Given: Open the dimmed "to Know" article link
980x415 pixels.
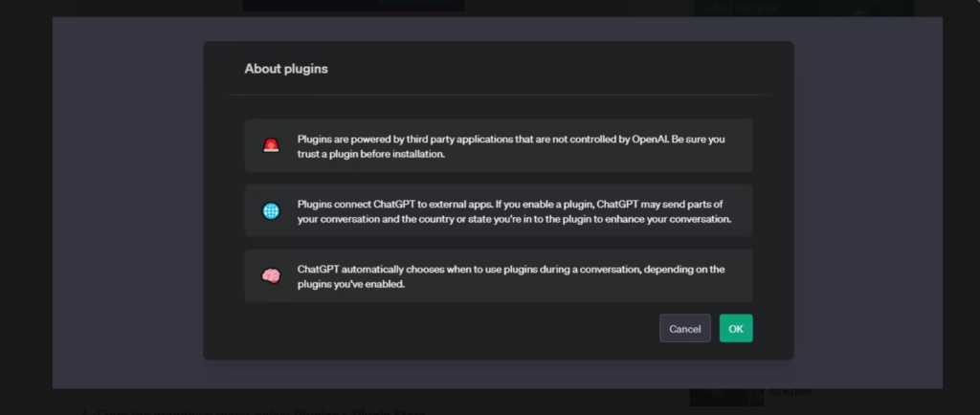Looking at the screenshot, I should [x=791, y=392].
